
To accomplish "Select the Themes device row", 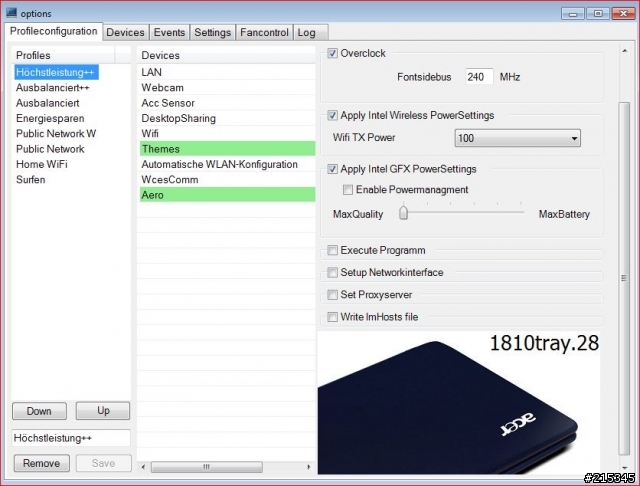I will (227, 149).
